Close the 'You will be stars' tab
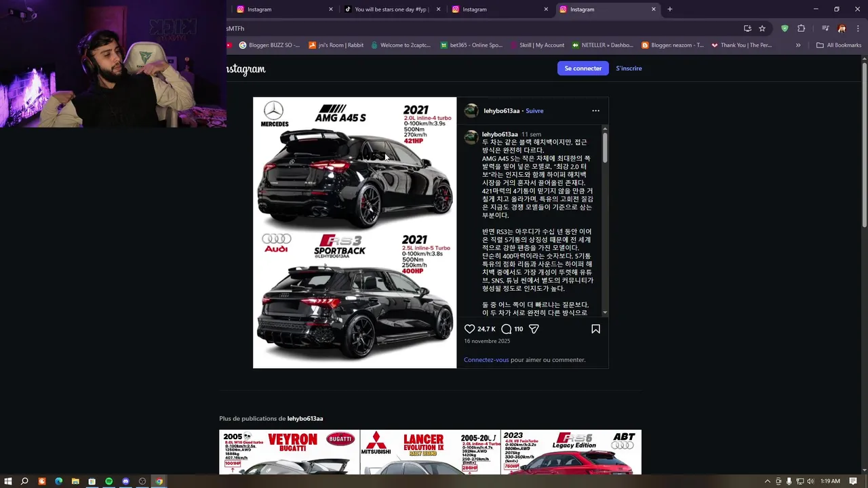The height and width of the screenshot is (488, 868). tap(438, 9)
